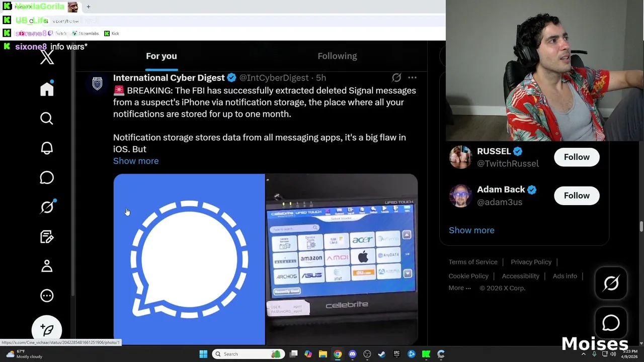Open the post's 5h timestamp
The image size is (644, 362).
tap(321, 77)
